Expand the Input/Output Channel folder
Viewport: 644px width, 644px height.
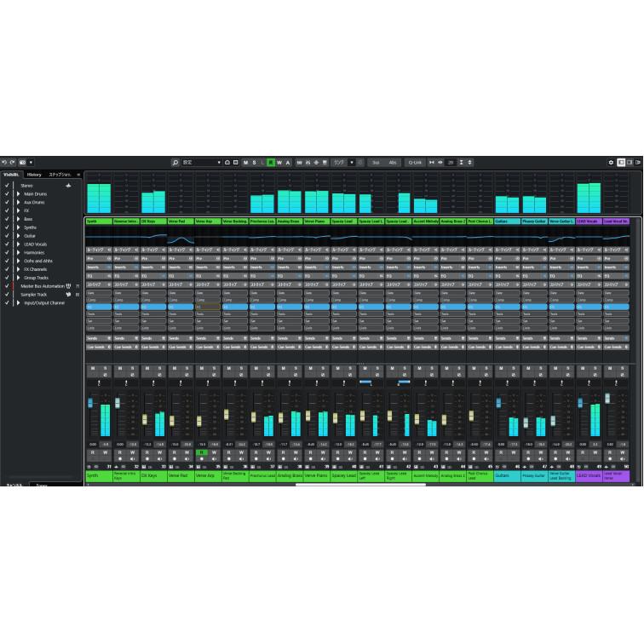click(18, 302)
